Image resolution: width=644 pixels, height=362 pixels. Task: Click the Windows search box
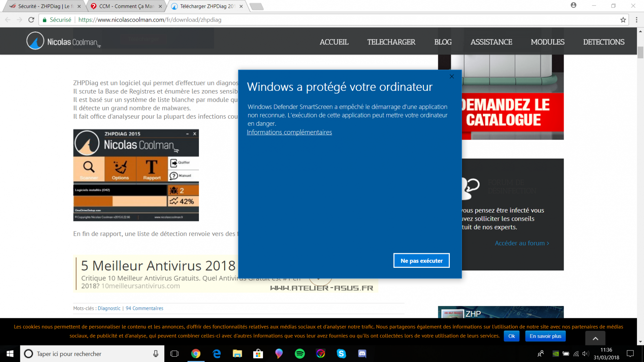(92, 354)
